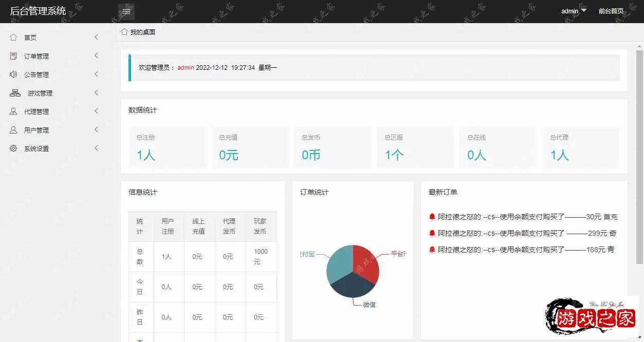Click the 订单管理 order list icon
The image size is (644, 342).
click(x=13, y=56)
